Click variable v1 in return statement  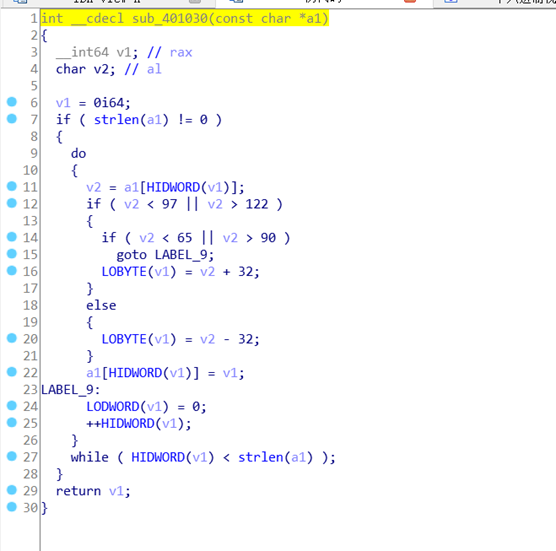pos(116,491)
